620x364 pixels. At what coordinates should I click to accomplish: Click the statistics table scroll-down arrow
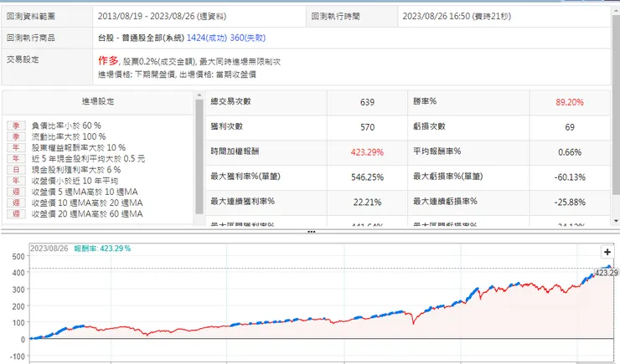click(616, 221)
